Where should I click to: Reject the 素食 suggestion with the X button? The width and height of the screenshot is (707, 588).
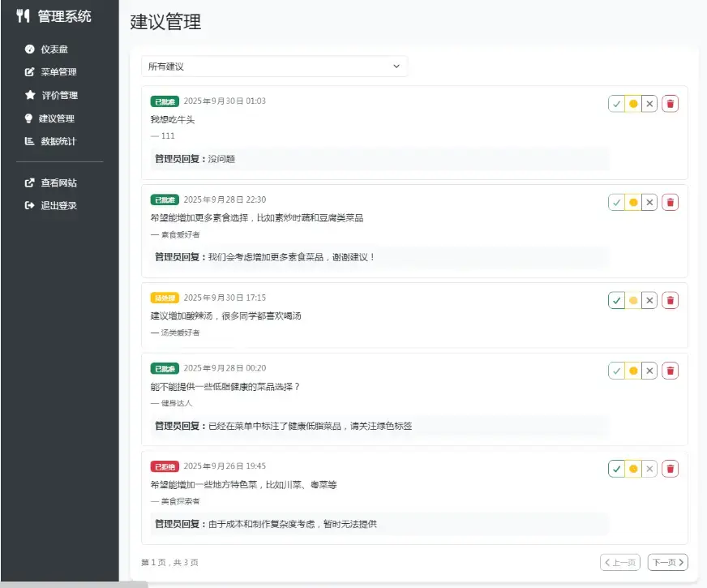(649, 202)
